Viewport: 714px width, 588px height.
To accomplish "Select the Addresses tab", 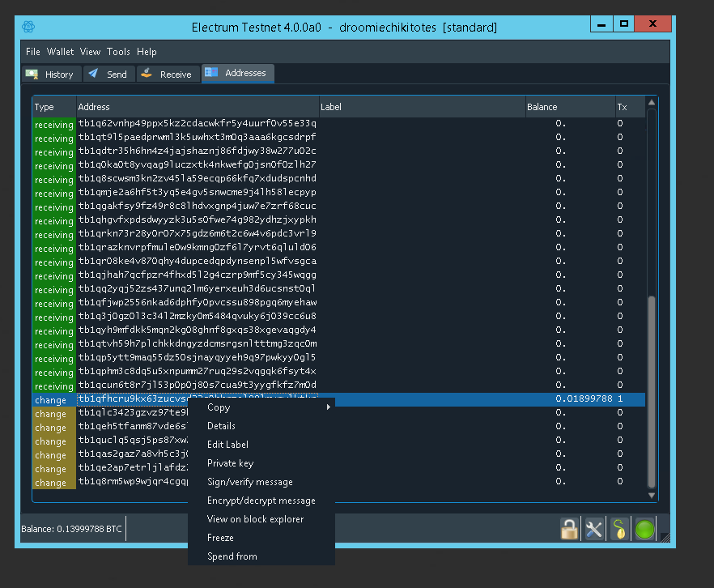I will coord(238,74).
